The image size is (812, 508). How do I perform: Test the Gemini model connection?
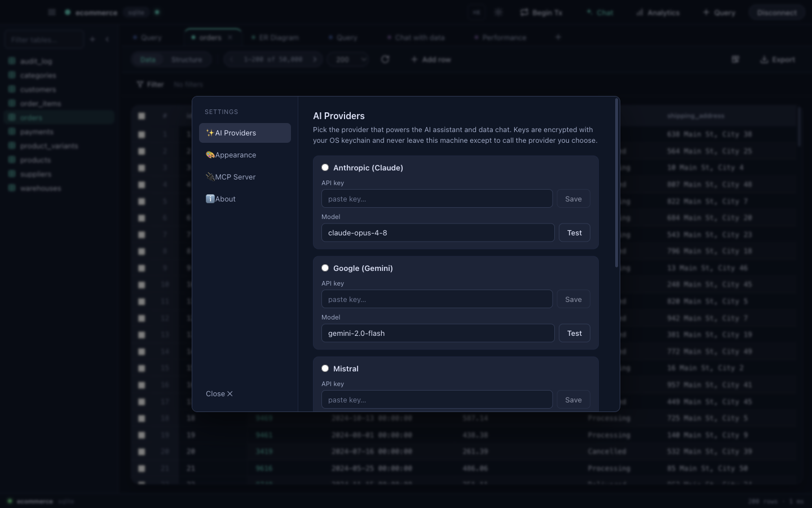click(x=575, y=333)
